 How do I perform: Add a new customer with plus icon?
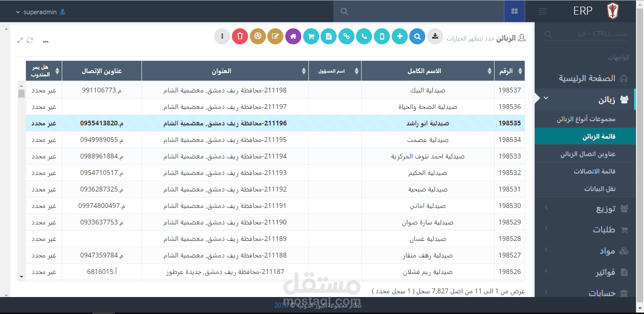pos(400,36)
